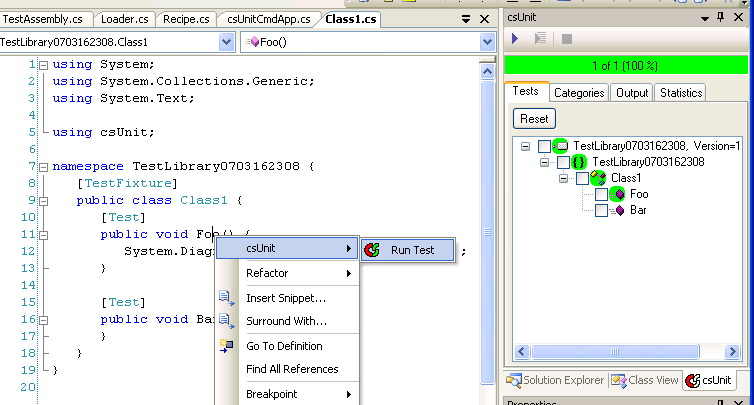
Task: Collapse the Bar method block on line 16
Action: 43,320
